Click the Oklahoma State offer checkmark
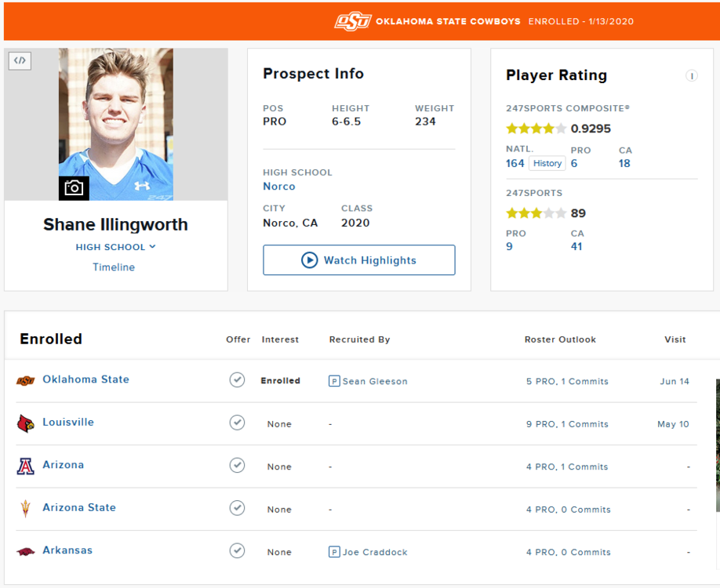Viewport: 720px width, 588px height. point(237,380)
